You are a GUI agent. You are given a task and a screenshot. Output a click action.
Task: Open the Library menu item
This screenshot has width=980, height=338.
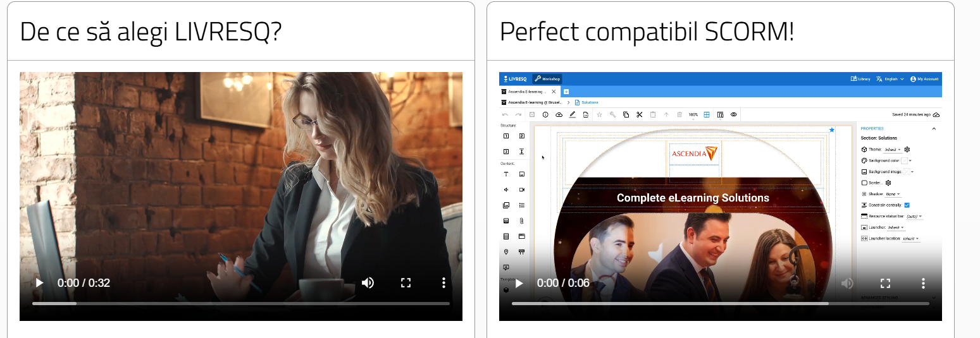click(x=860, y=79)
